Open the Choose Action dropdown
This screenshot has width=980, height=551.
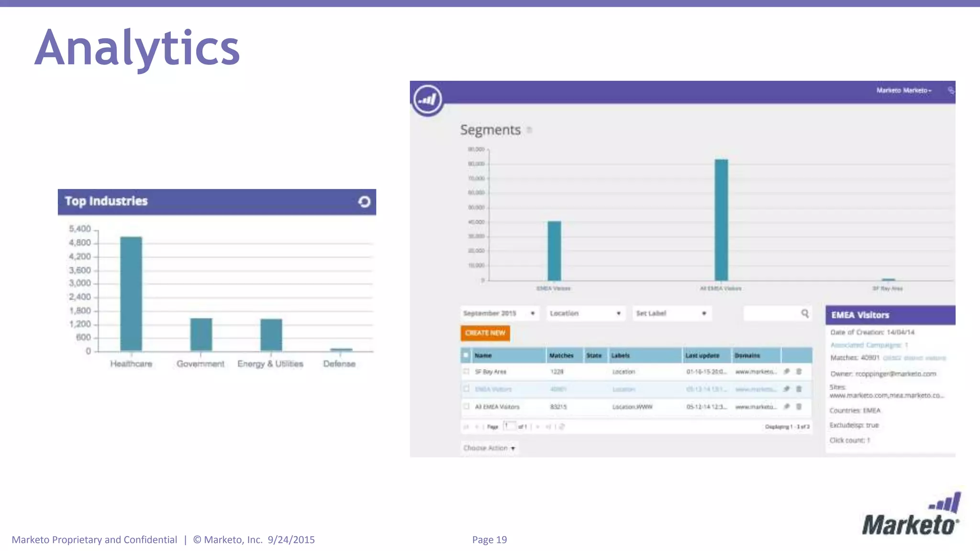point(490,448)
